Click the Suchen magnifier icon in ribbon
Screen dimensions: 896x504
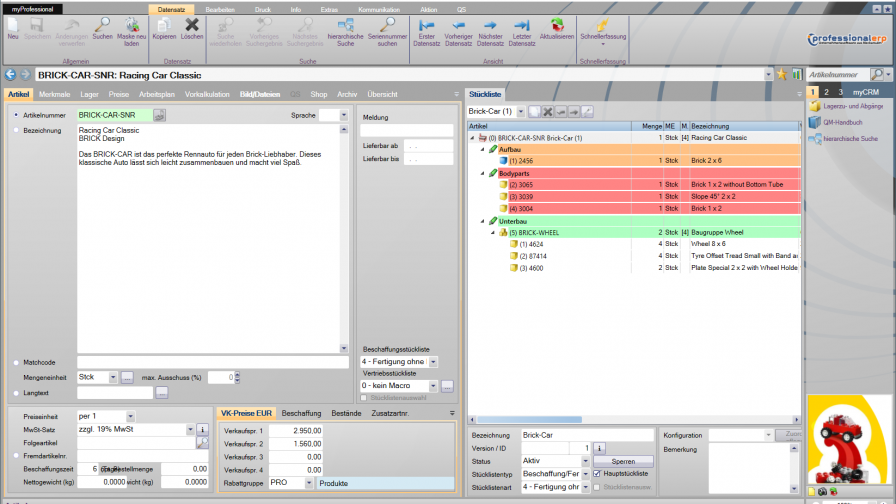(x=102, y=25)
